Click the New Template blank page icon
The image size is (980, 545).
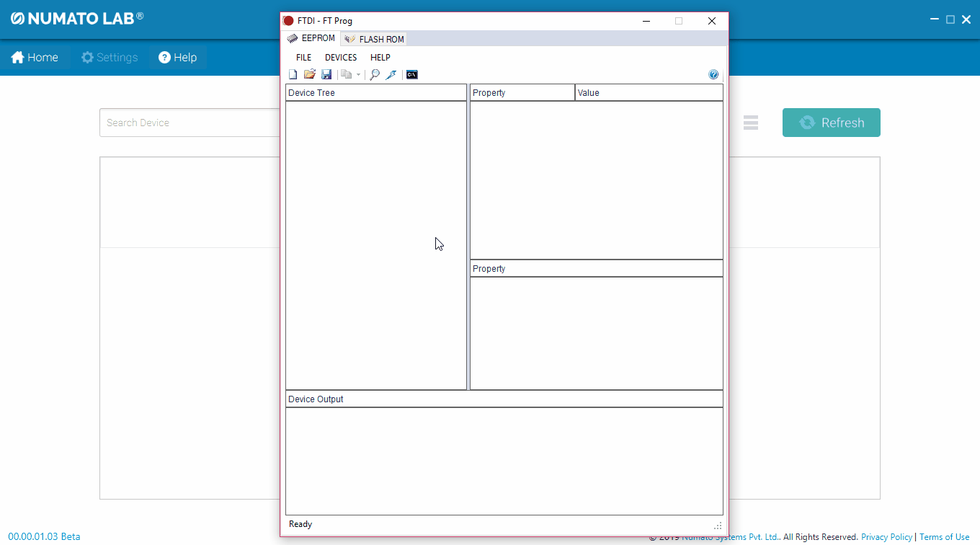pos(293,75)
